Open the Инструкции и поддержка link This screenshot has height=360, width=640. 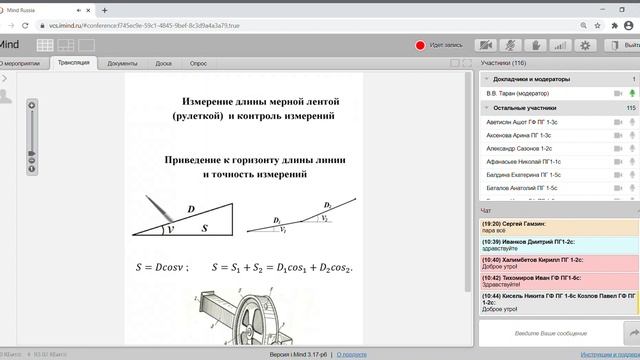[610, 355]
